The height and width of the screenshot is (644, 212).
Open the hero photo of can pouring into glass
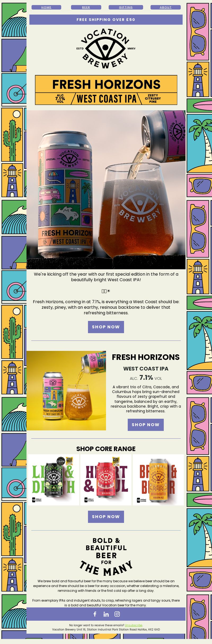[106, 190]
